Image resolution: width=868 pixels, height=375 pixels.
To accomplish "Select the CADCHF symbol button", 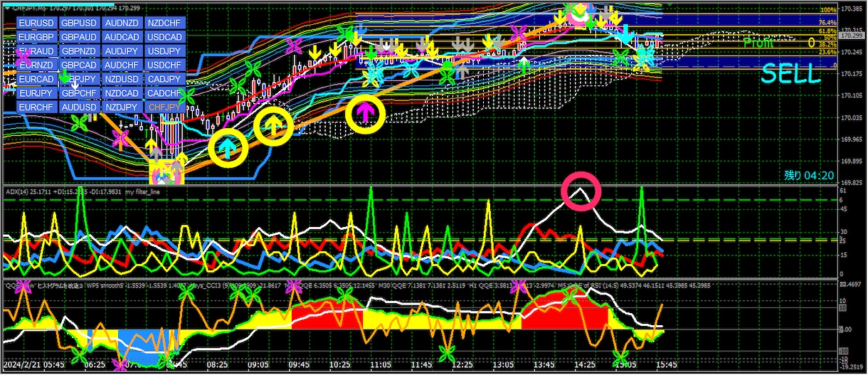I will (164, 93).
